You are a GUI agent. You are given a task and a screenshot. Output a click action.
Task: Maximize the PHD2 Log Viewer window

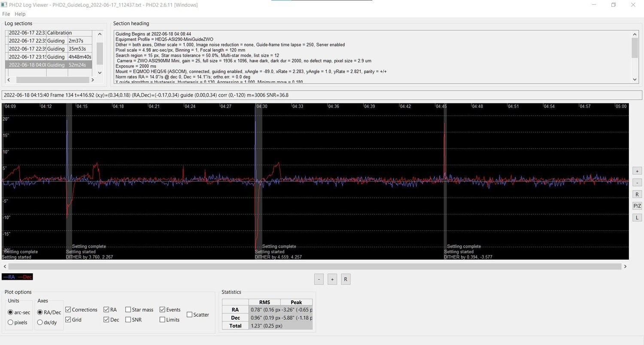tap(614, 5)
